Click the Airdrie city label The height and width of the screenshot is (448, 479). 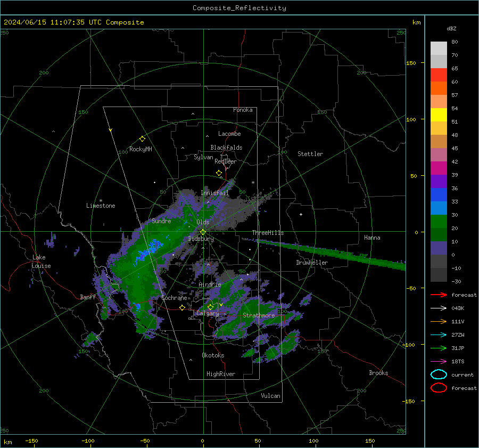point(210,284)
